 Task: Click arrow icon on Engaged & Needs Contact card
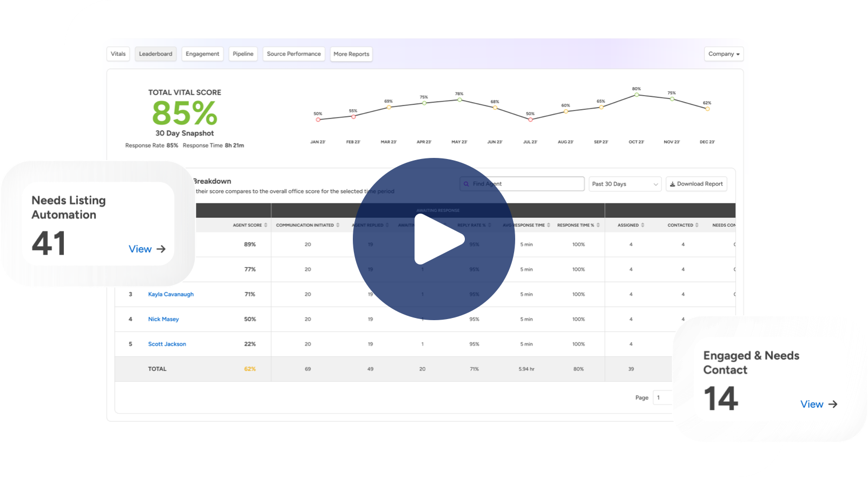(833, 404)
